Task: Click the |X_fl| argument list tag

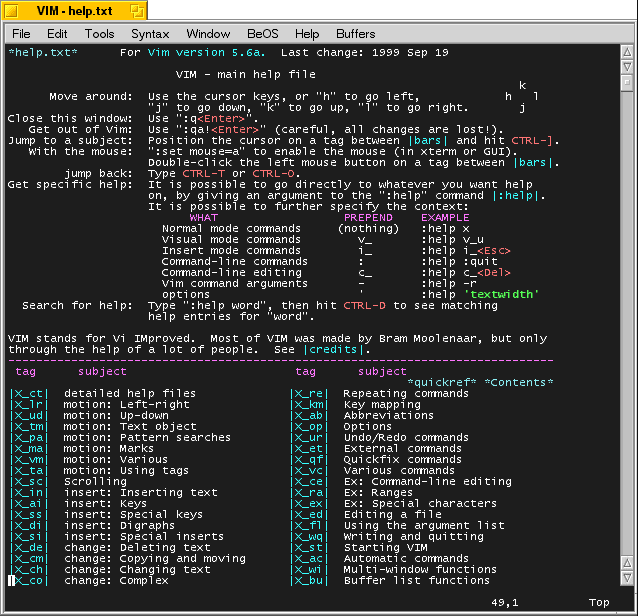Action: coord(309,525)
